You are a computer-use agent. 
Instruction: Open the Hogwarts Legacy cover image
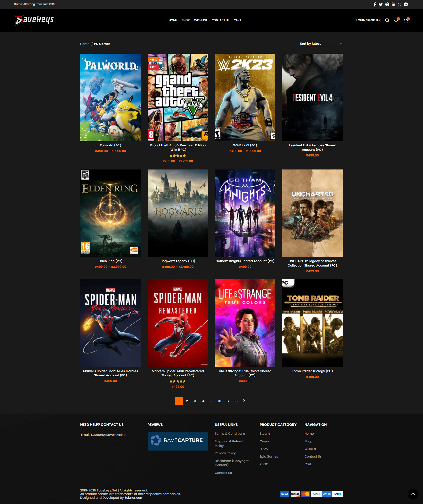(178, 213)
